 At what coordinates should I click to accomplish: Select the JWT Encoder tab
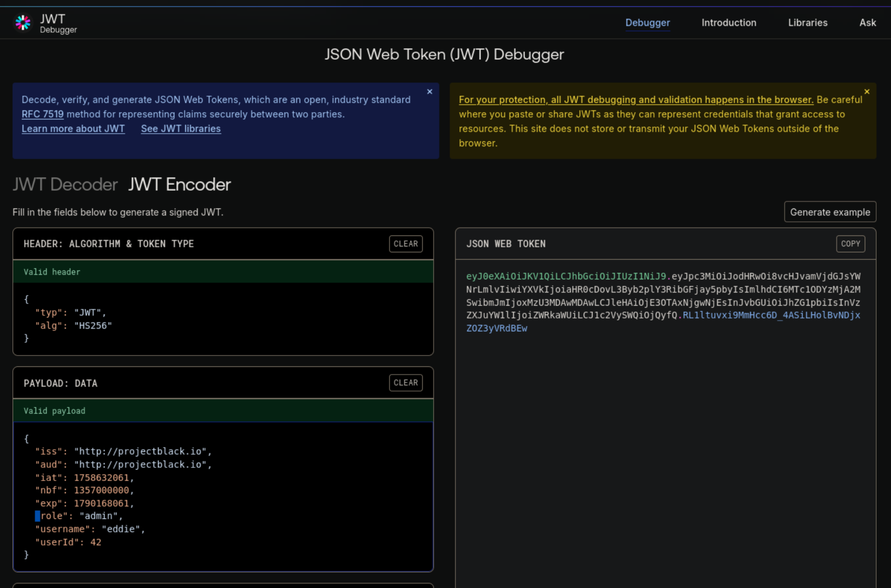click(179, 185)
